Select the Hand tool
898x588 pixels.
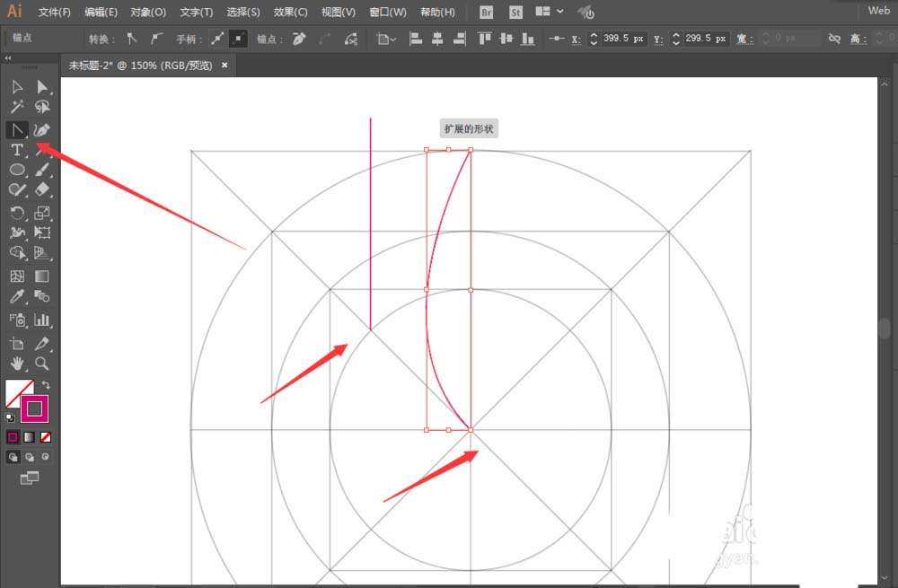pos(17,364)
